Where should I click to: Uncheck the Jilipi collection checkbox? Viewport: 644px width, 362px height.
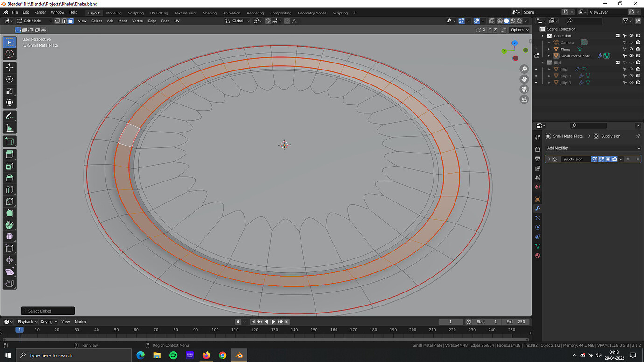[x=618, y=63]
